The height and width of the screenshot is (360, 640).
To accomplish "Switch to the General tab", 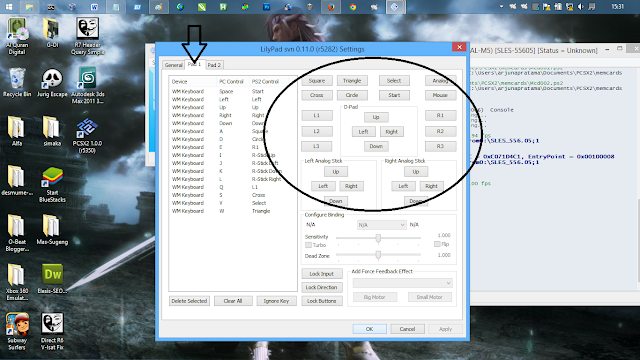I will [x=173, y=65].
